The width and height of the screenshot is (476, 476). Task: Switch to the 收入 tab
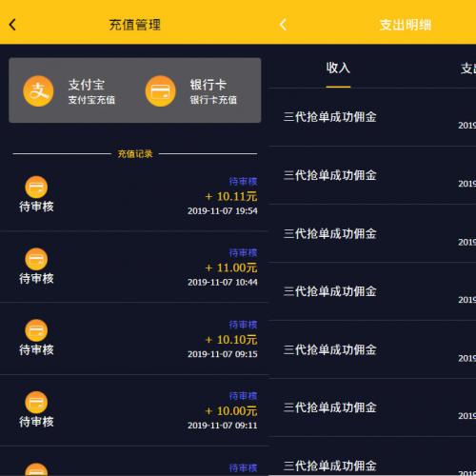click(x=338, y=68)
